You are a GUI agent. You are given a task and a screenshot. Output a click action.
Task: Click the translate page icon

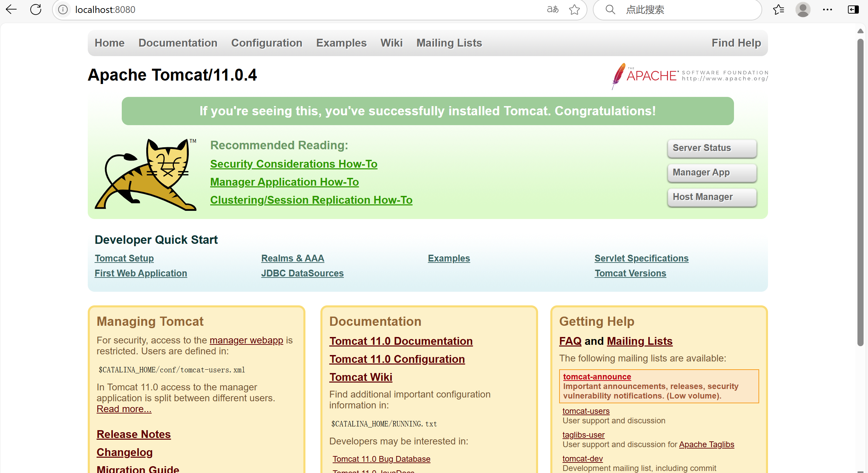click(553, 10)
